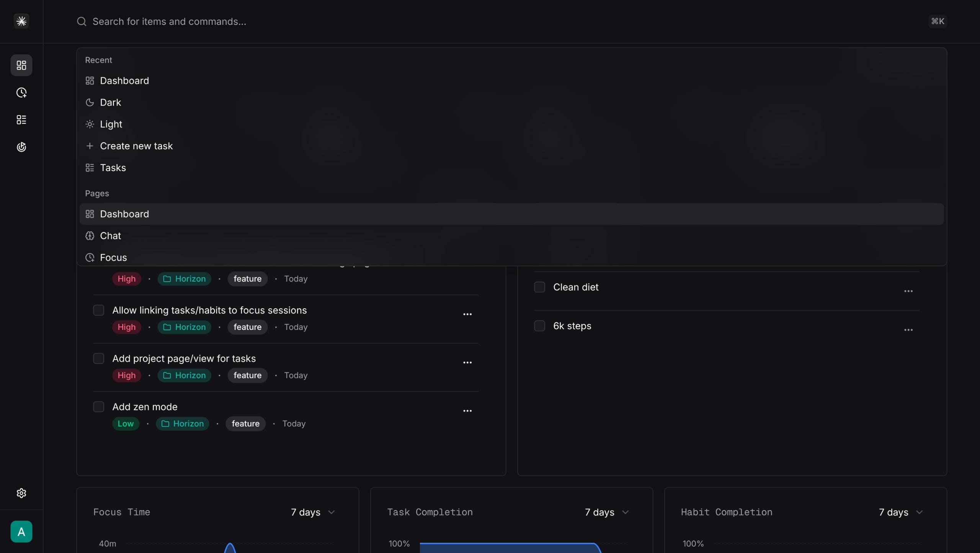
Task: Open your profile avatar at the bottom
Action: (21, 532)
